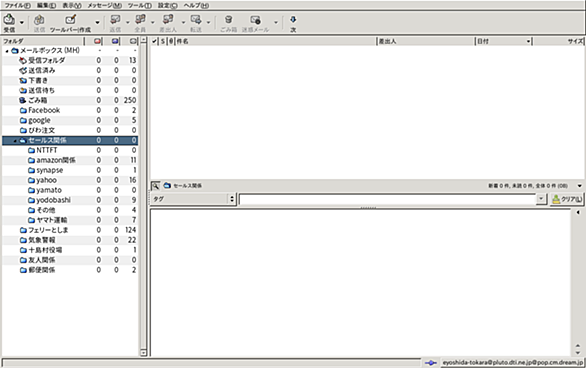Open the 設定(C) menu
This screenshot has width=586, height=368.
(168, 6)
